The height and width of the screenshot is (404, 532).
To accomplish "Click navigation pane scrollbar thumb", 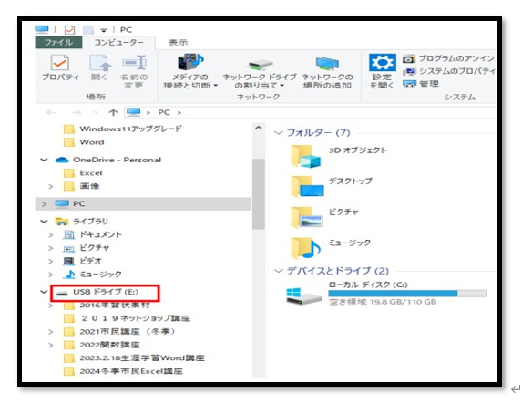I will [259, 193].
